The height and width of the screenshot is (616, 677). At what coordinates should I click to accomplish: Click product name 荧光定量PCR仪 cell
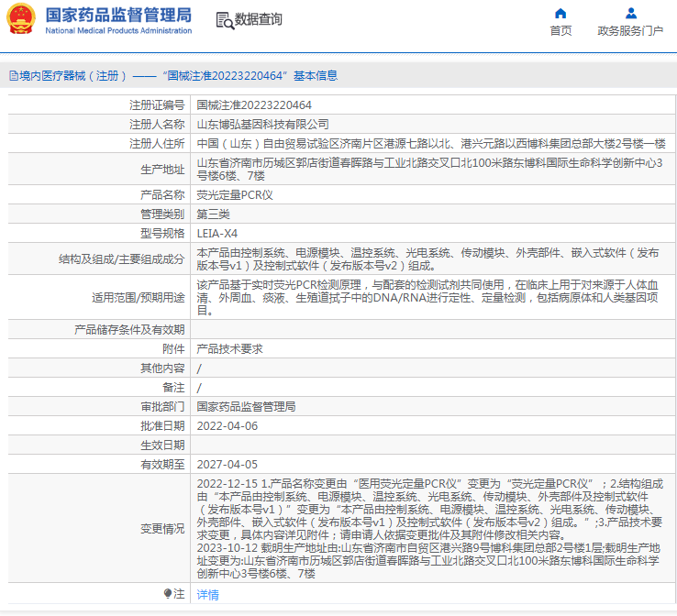pos(235,194)
